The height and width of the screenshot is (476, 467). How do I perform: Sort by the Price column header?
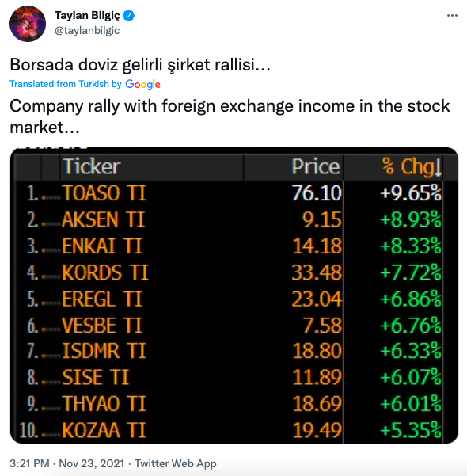point(316,166)
